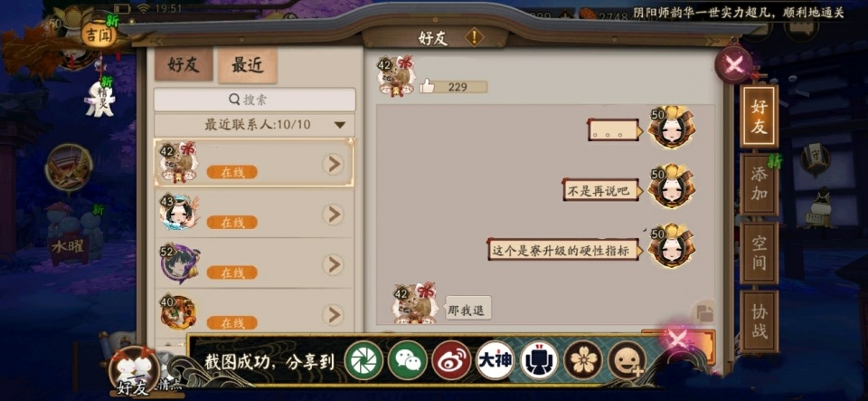868x401 pixels.
Task: Like the friend with the 229 thumbs-up
Action: pos(428,86)
